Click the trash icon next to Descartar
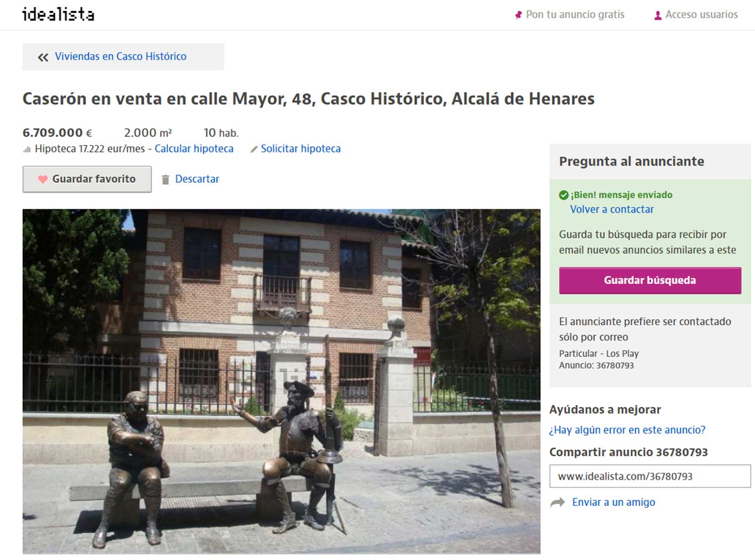This screenshot has width=755, height=560. [165, 179]
